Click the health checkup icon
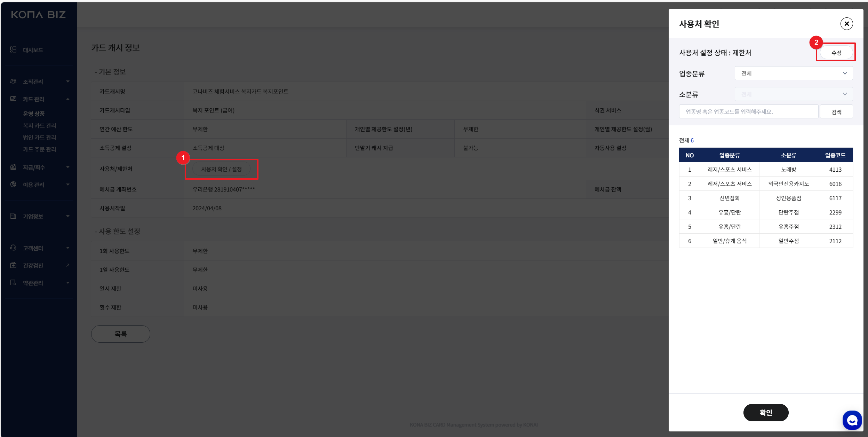Image resolution: width=868 pixels, height=437 pixels. 13,265
